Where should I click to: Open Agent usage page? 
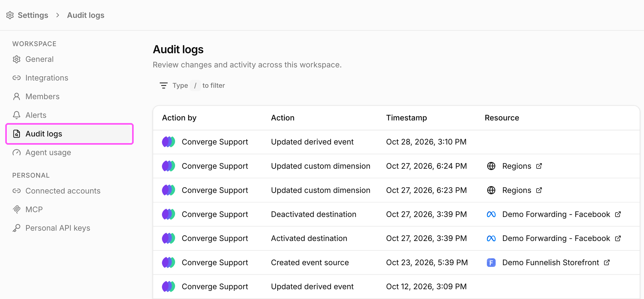coord(48,152)
